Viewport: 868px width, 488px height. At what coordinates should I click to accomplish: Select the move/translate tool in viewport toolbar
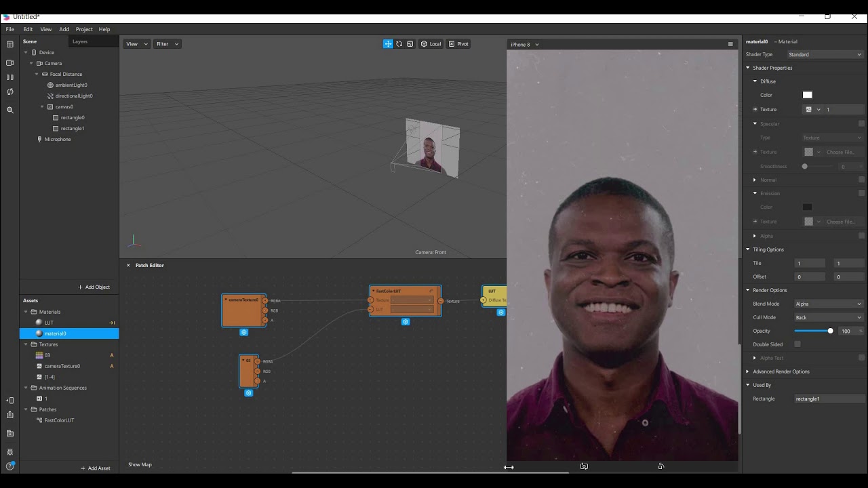coord(388,44)
